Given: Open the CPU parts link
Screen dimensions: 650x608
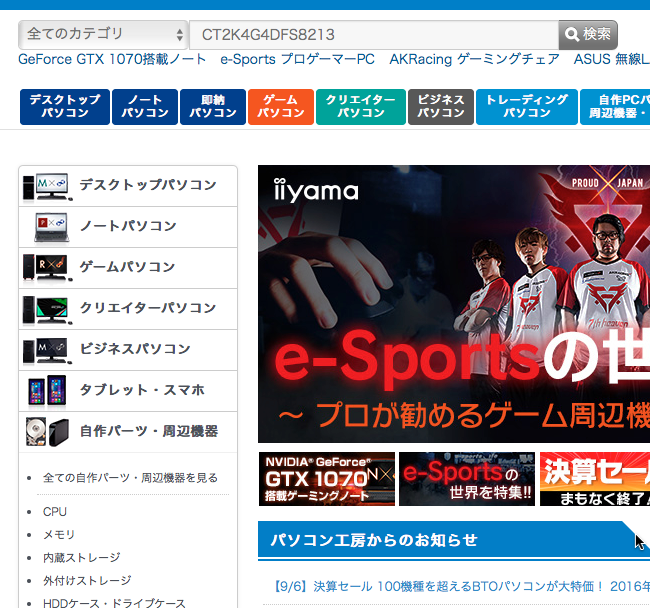Looking at the screenshot, I should (55, 512).
